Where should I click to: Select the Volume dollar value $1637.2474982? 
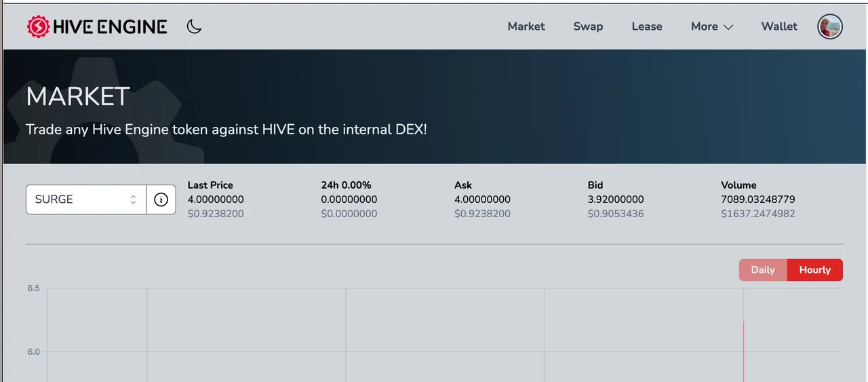(x=758, y=214)
